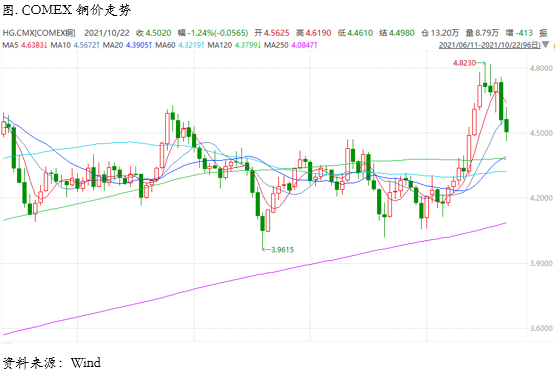Click the low price 4.4610

(360, 33)
